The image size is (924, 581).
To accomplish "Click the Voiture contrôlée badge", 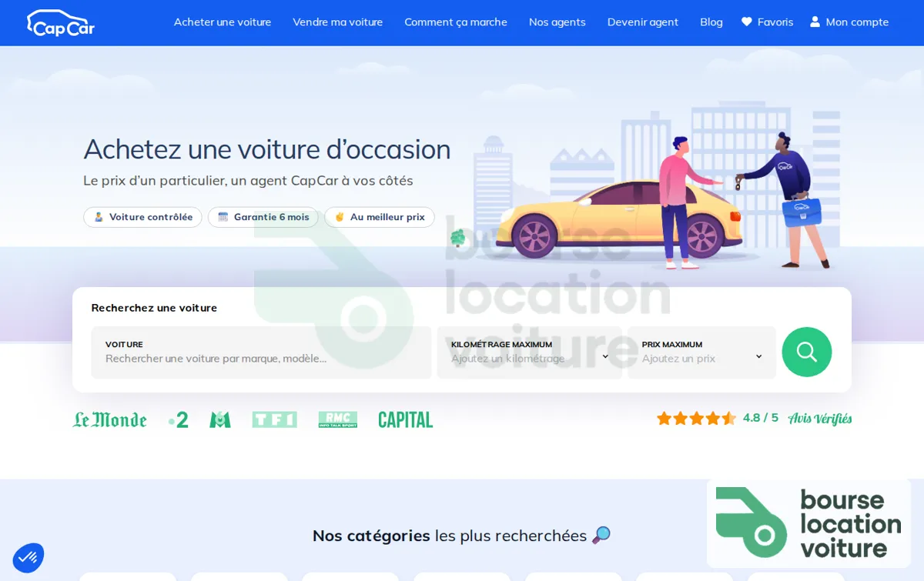I will (142, 217).
